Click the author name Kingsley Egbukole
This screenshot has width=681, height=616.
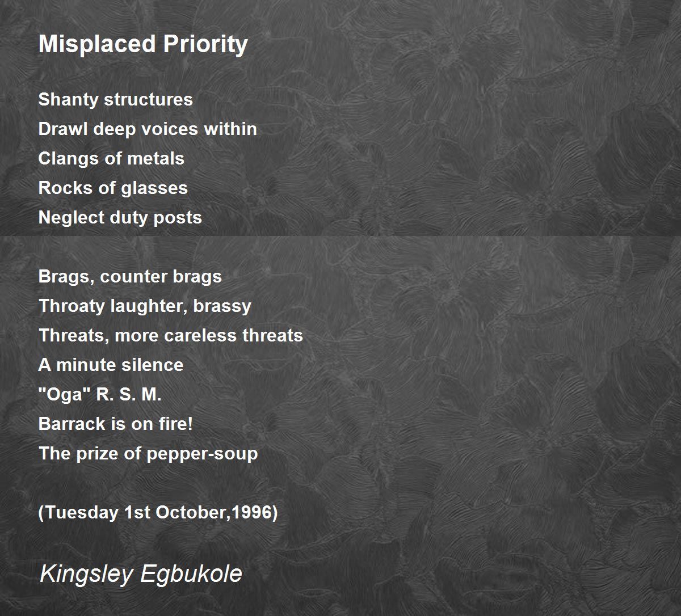141,573
